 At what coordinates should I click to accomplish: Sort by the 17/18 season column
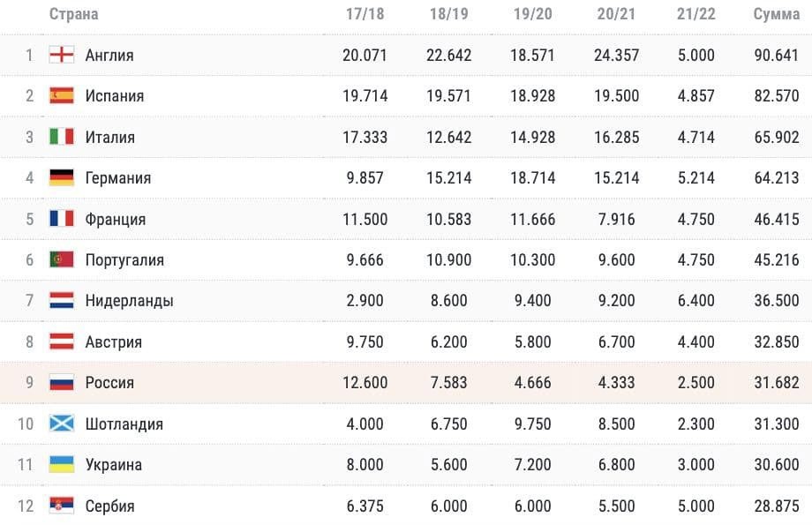(365, 14)
